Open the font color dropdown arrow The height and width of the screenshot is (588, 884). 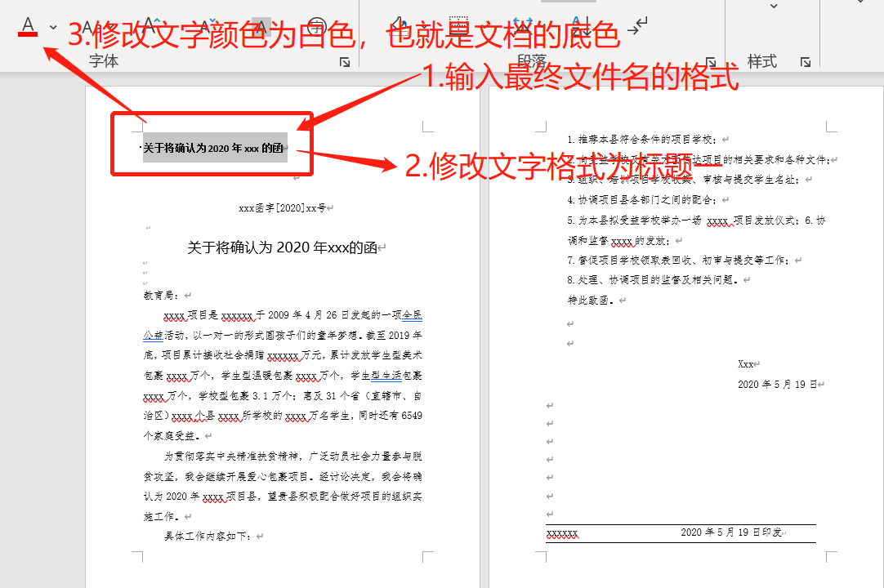pos(53,26)
